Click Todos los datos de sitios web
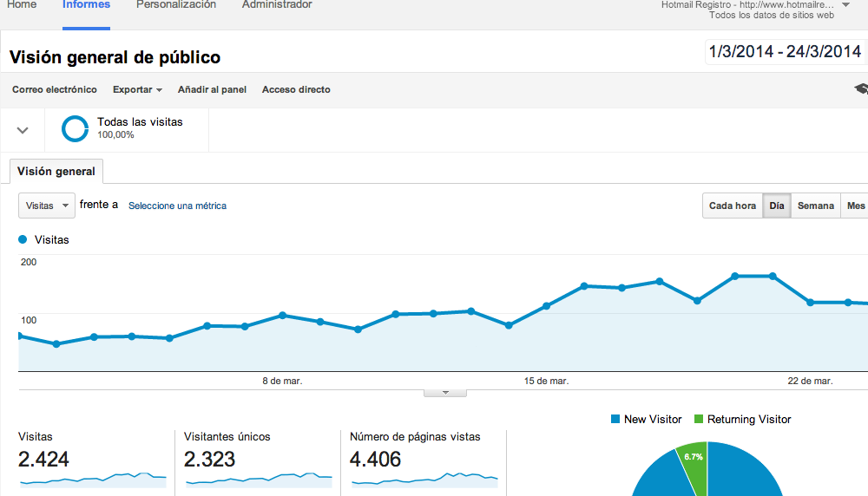Screen dimensions: 868x496 click(x=772, y=16)
